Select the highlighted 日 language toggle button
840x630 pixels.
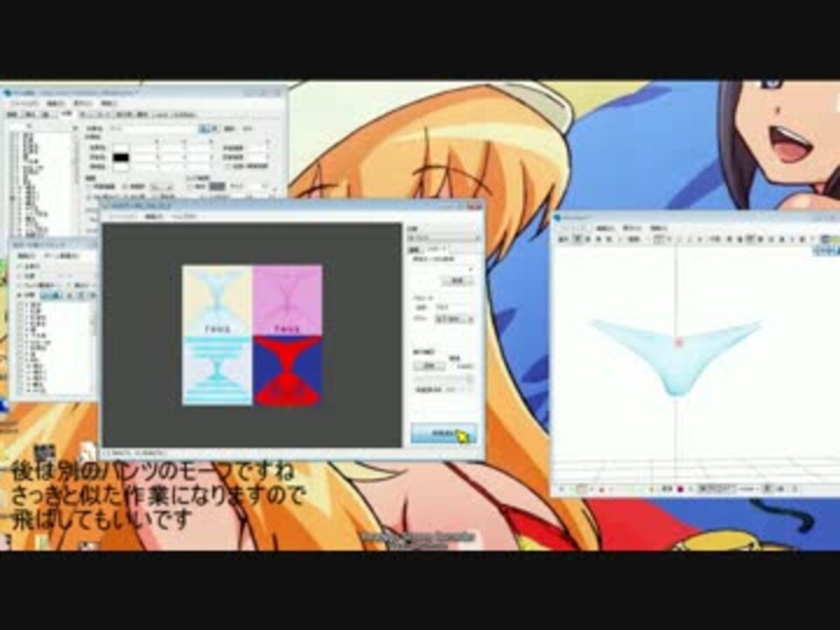point(204,129)
